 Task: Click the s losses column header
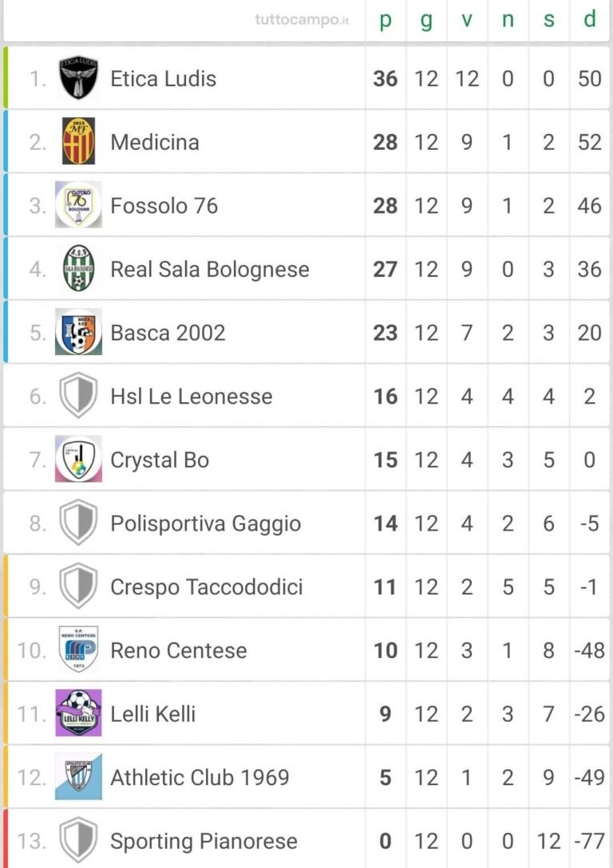pos(549,19)
